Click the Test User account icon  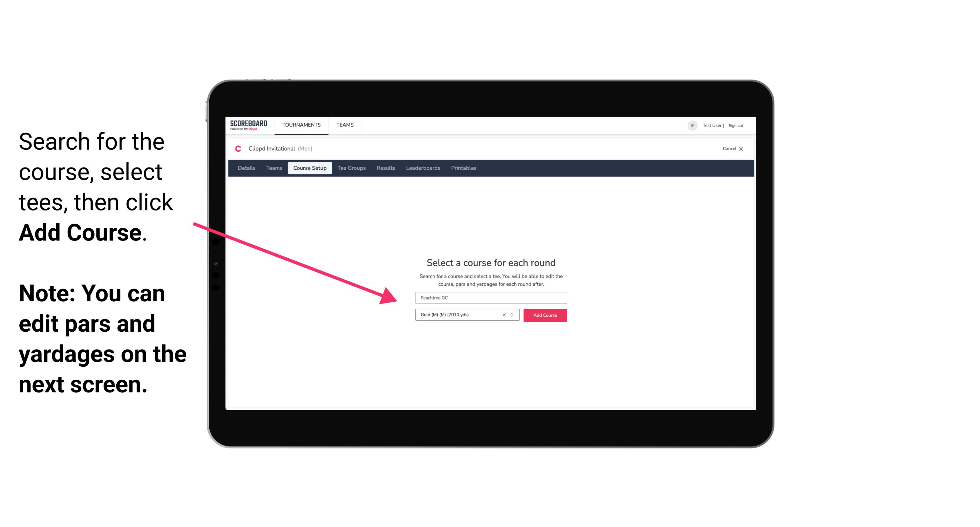(x=691, y=125)
